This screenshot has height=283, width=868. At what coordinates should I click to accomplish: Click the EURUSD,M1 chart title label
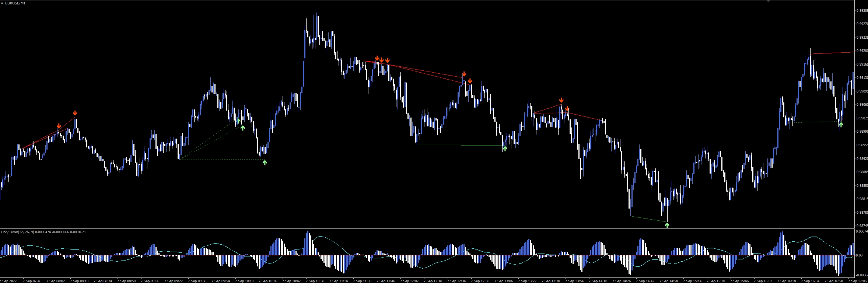[x=15, y=3]
